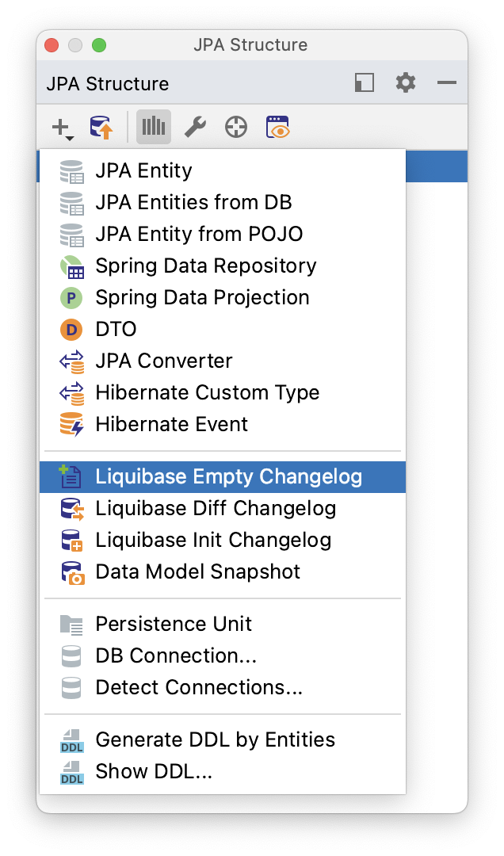
Task: Click the Diff Changelog database icon
Action: click(71, 509)
